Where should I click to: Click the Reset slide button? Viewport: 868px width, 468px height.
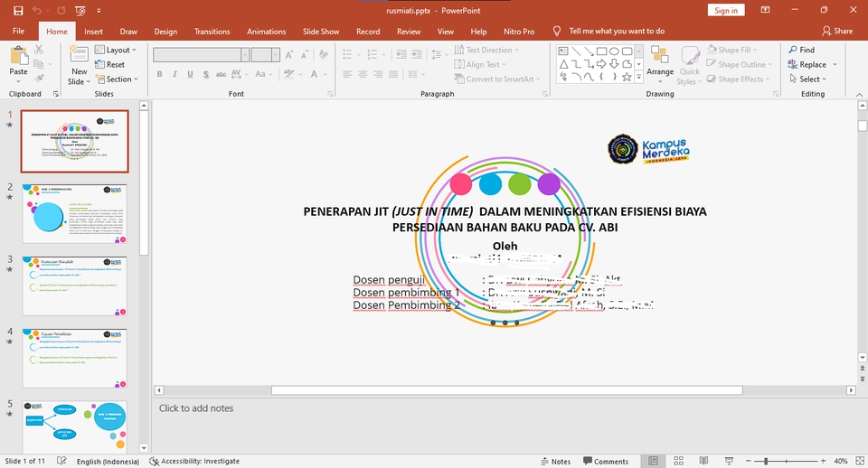pos(109,64)
